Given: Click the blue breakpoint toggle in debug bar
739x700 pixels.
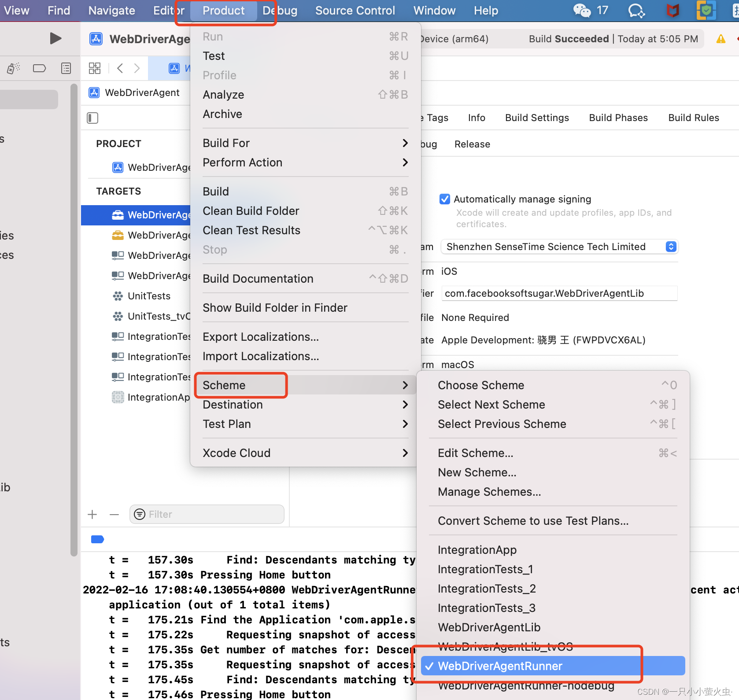Looking at the screenshot, I should 97,539.
